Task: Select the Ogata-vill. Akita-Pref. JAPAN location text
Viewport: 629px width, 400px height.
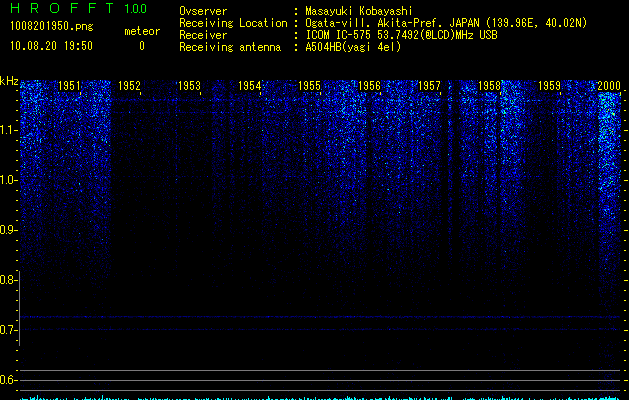Action: pyautogui.click(x=446, y=23)
